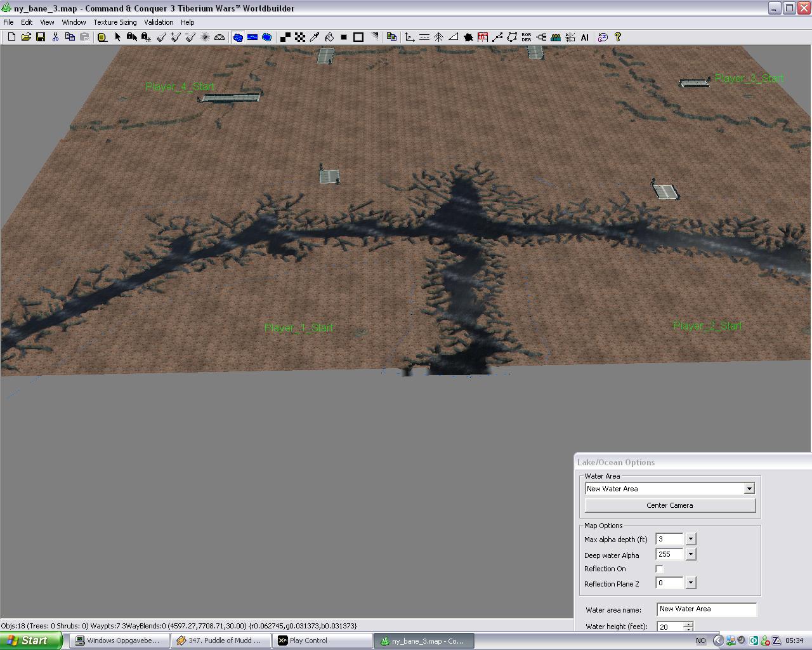Select the brush-minus lower terrain tool
The width and height of the screenshot is (812, 650).
190,37
